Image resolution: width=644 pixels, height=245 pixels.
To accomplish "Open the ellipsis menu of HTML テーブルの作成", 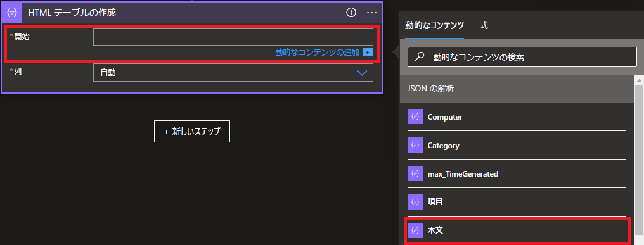I will click(371, 13).
